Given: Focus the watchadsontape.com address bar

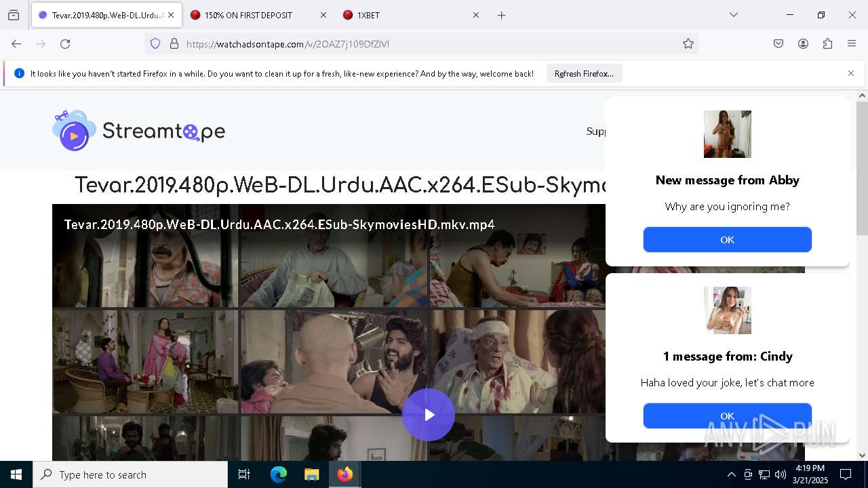Looking at the screenshot, I should click(420, 44).
